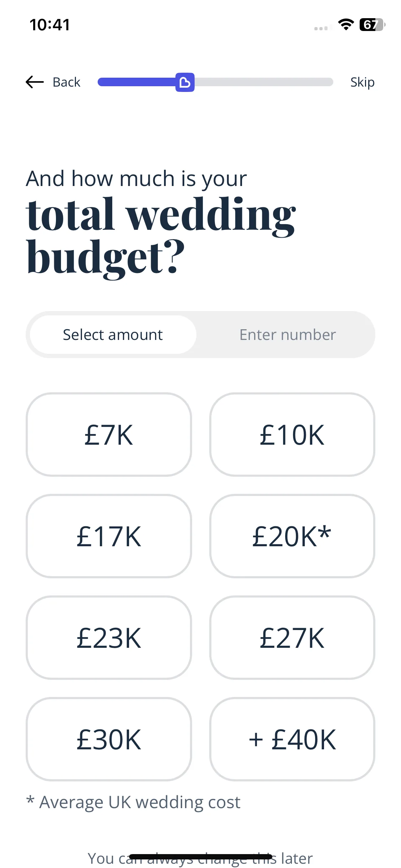
Task: Tap the heart logo on progress bar
Action: 185,82
